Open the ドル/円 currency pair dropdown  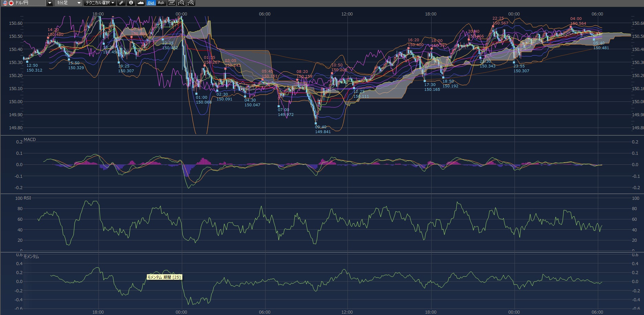(50, 3)
